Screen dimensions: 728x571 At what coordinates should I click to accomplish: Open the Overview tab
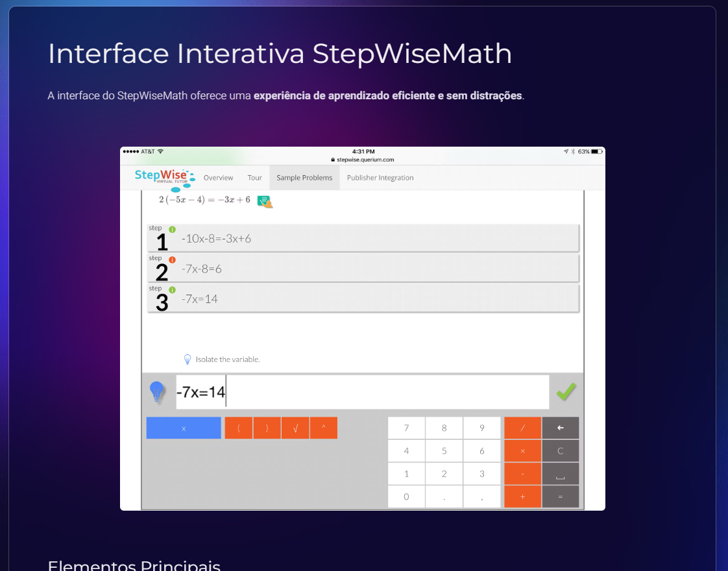click(x=218, y=178)
